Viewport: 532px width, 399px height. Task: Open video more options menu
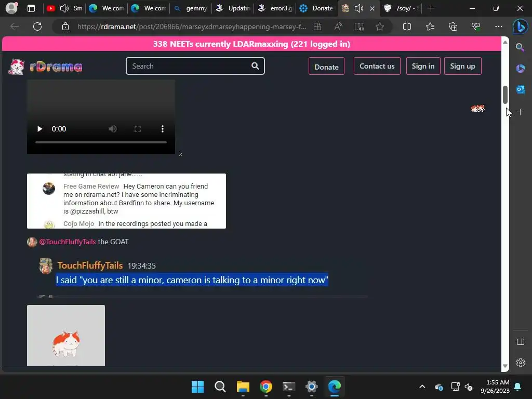pos(163,129)
